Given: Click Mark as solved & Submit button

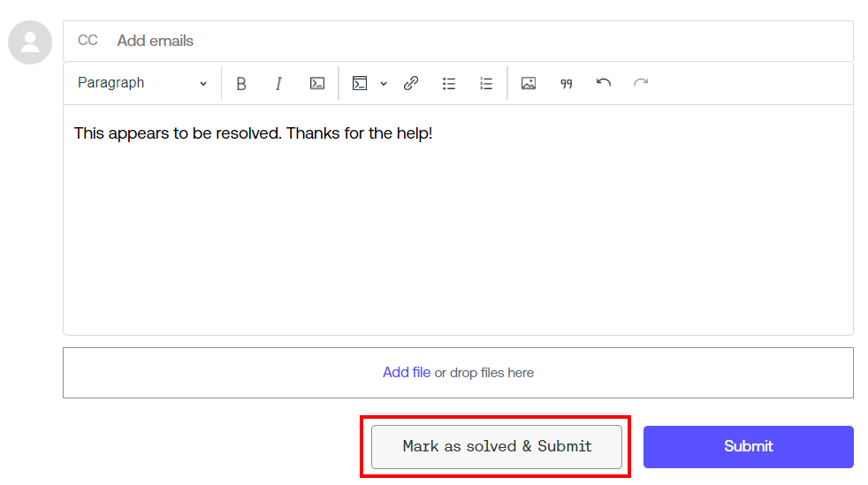Looking at the screenshot, I should (x=497, y=447).
